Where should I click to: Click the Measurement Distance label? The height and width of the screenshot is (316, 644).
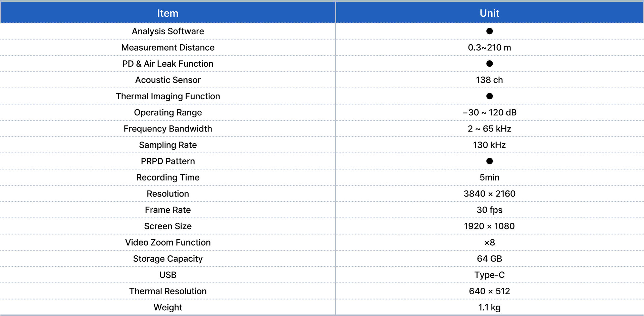point(168,48)
